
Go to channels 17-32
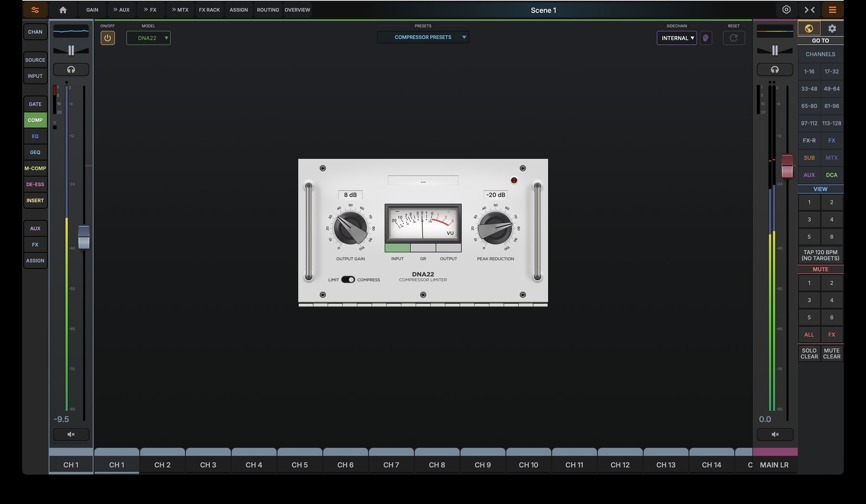point(832,71)
